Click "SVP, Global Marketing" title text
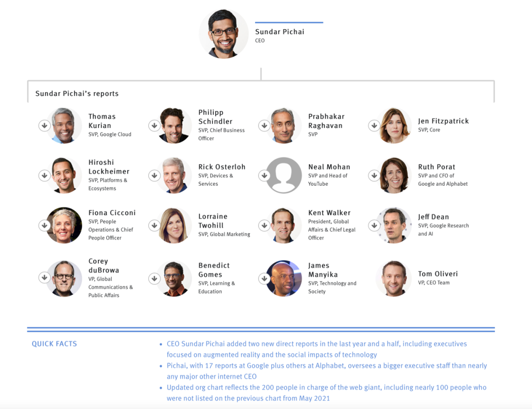 click(x=224, y=234)
